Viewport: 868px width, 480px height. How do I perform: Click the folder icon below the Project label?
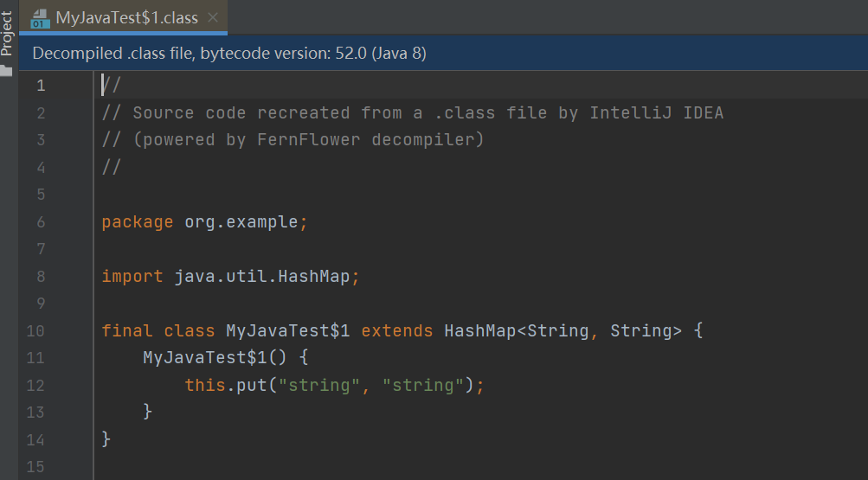coord(6,70)
